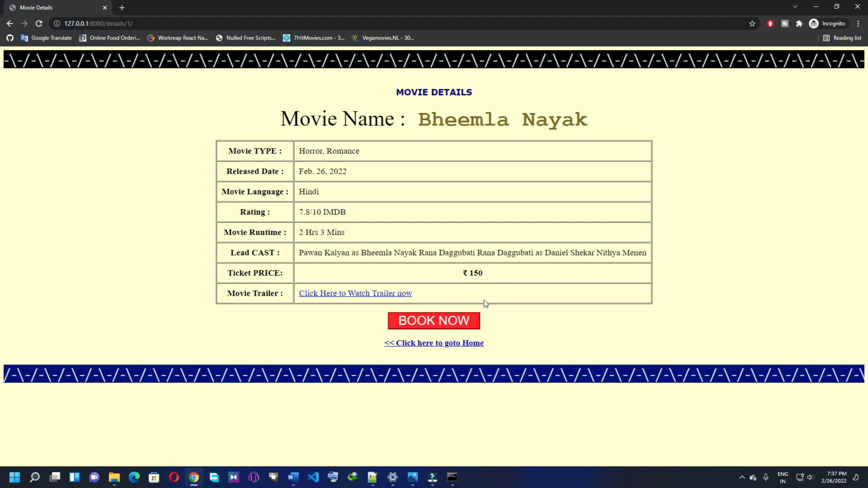Click the 2 Hrs 3 Mins runtime

(322, 232)
